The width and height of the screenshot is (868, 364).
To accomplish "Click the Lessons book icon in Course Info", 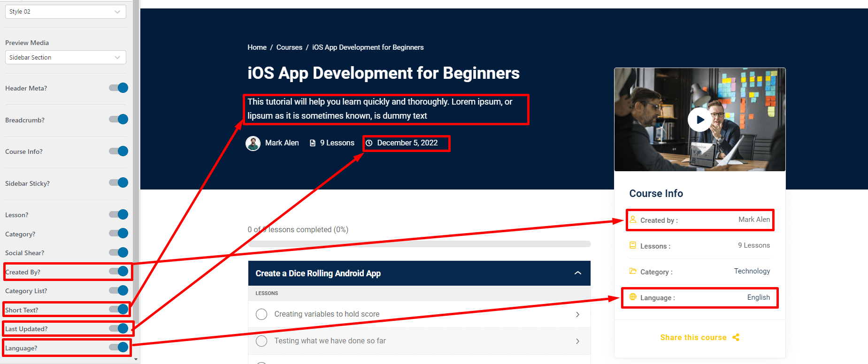I will pyautogui.click(x=633, y=245).
